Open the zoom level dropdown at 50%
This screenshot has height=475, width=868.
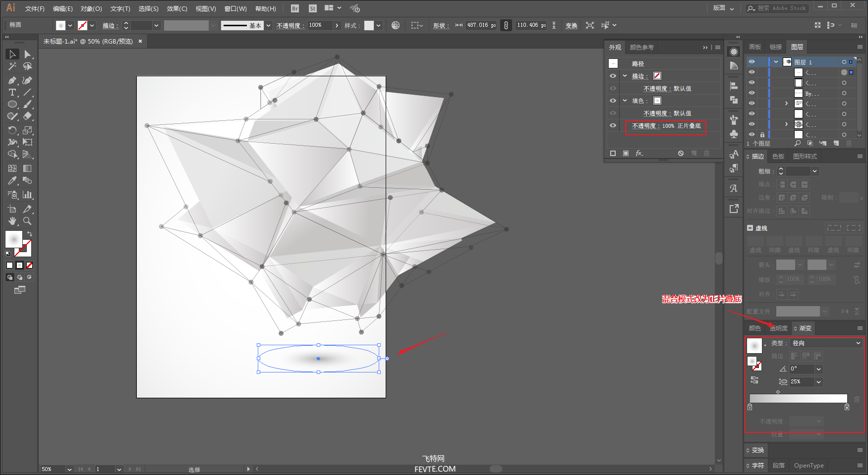[69, 469]
